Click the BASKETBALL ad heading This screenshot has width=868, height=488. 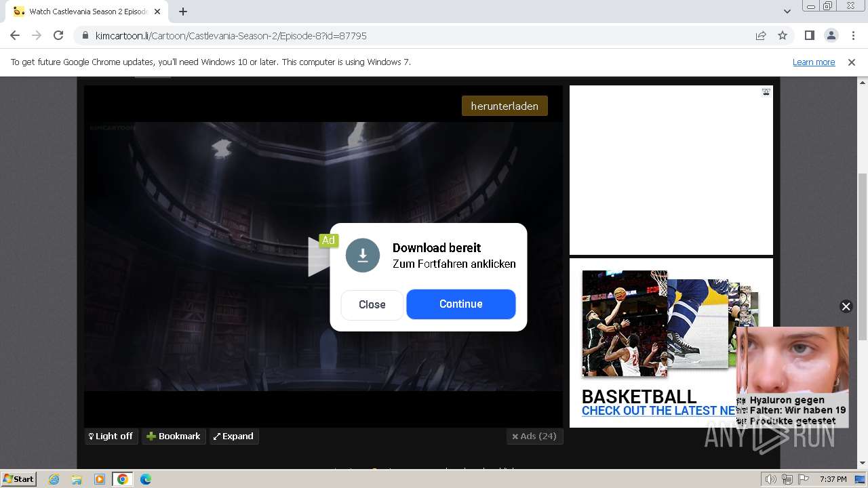pos(639,396)
